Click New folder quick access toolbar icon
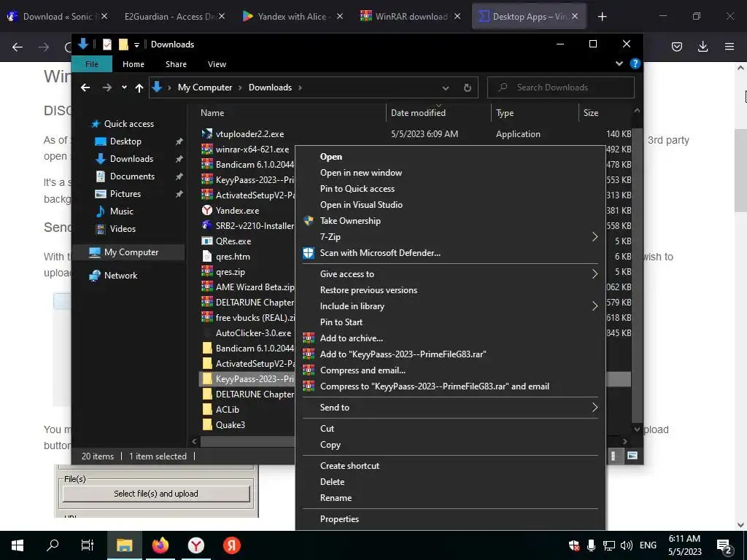Viewport: 747px width, 560px height. coord(123,44)
